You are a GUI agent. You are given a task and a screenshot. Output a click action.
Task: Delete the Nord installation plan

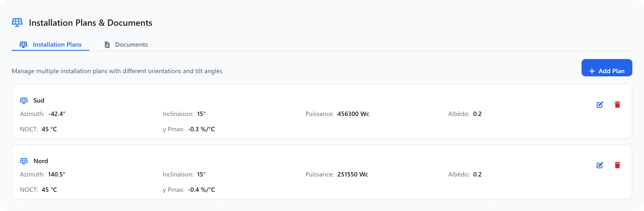pos(617,165)
